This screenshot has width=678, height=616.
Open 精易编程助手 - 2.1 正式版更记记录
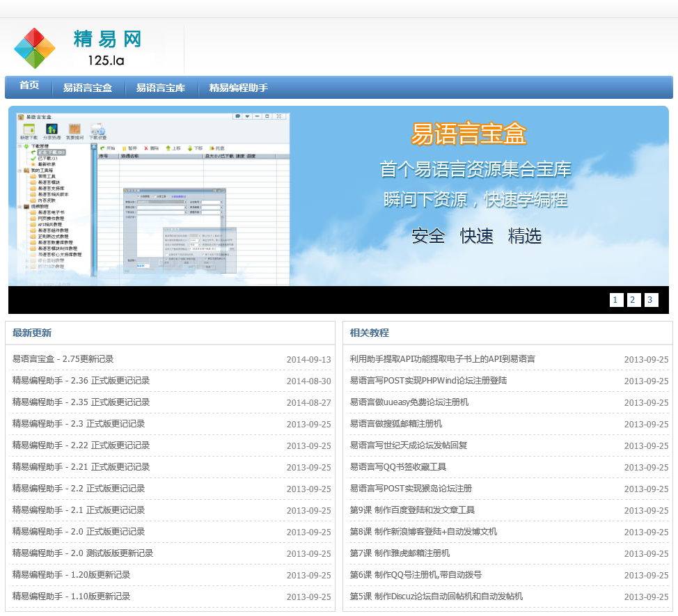tap(78, 510)
